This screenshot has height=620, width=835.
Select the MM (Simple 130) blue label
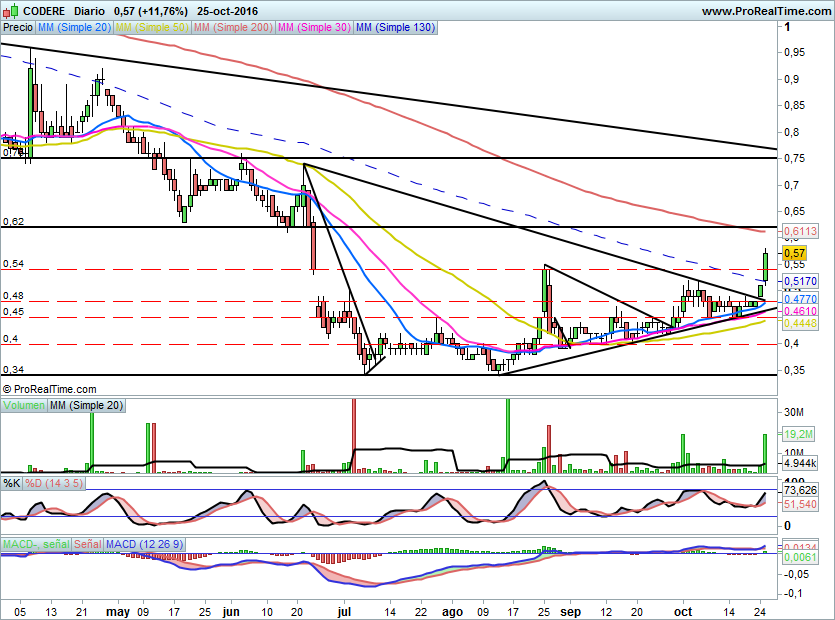395,28
